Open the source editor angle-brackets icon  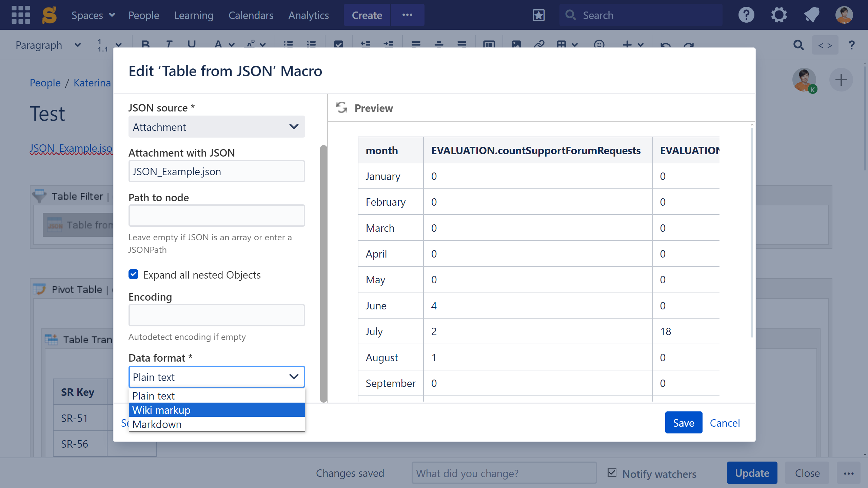tap(825, 45)
